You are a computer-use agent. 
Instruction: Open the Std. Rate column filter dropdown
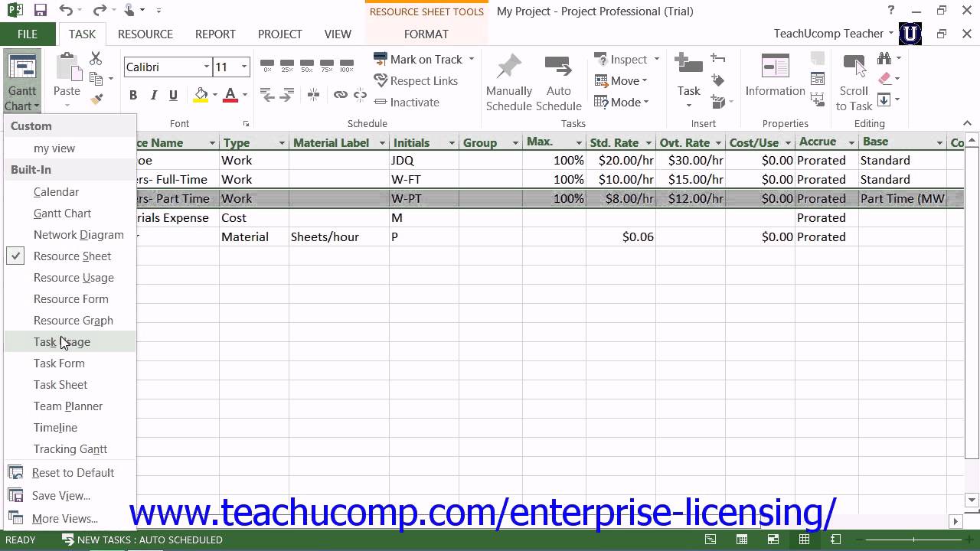(648, 143)
